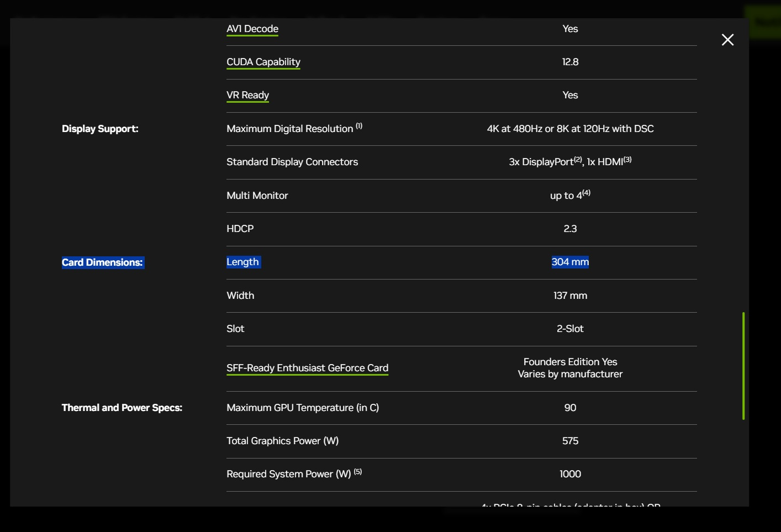Select the Thermal and Power Specs heading
The height and width of the screenshot is (532, 781).
point(122,408)
